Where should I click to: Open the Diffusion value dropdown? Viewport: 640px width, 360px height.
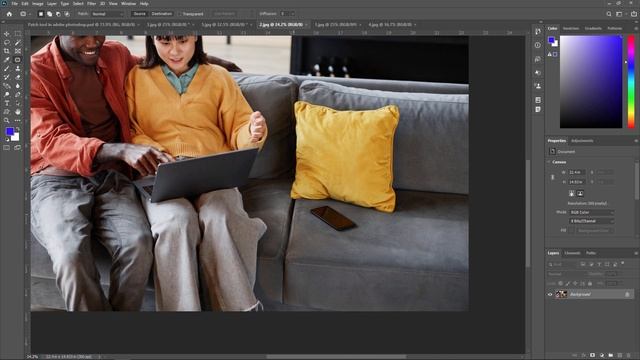[x=293, y=14]
